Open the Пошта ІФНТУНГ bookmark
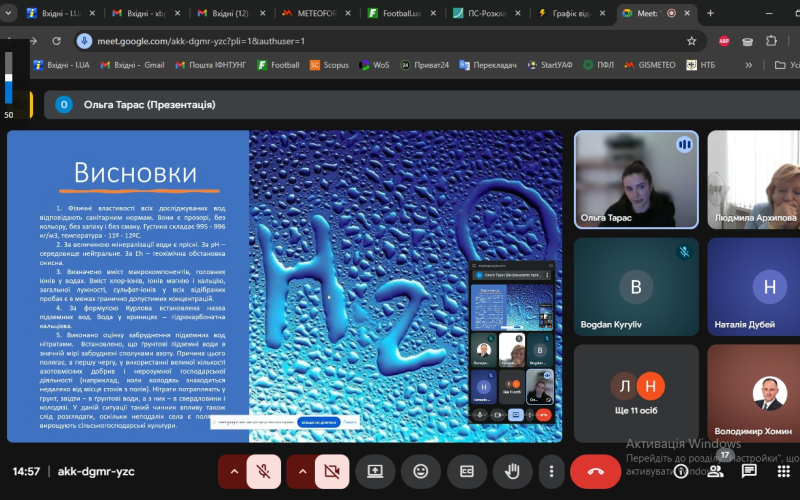 [x=211, y=65]
